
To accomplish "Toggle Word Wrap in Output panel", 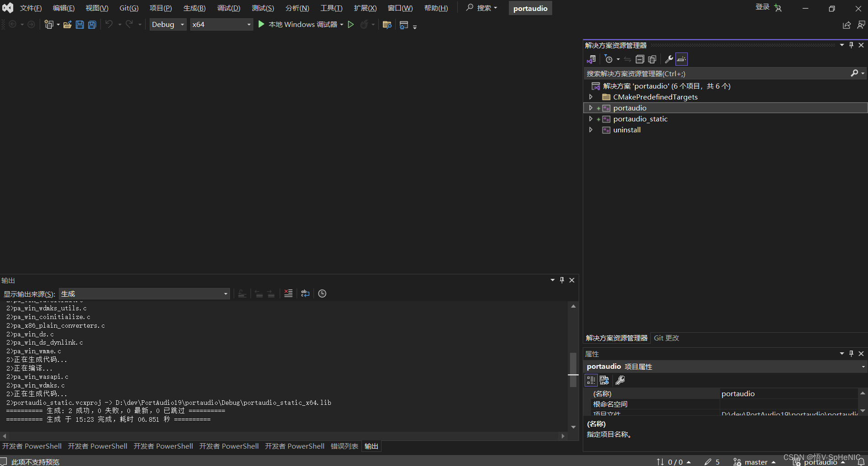I will (x=305, y=293).
